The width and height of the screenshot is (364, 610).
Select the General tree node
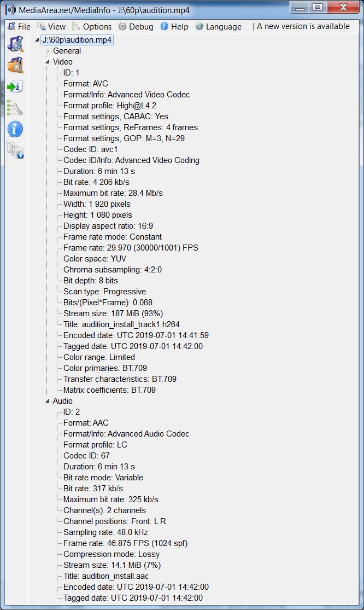[67, 51]
